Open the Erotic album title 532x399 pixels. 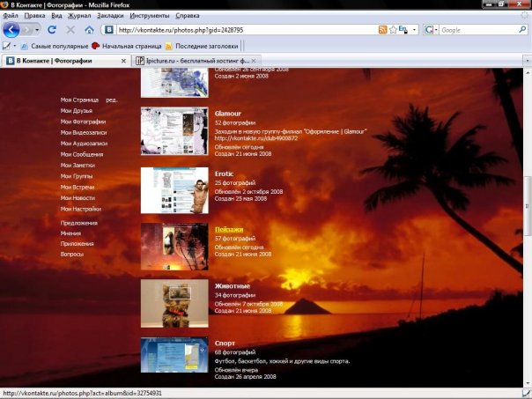[224, 174]
